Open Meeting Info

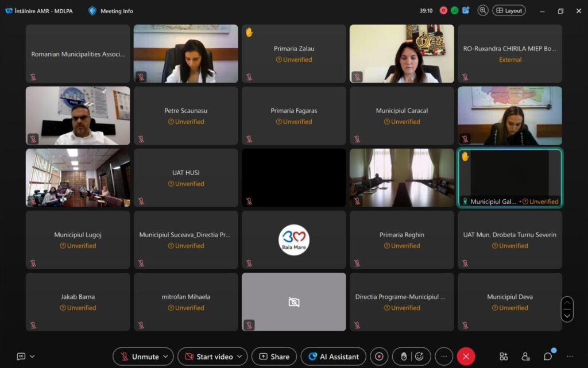pos(111,11)
